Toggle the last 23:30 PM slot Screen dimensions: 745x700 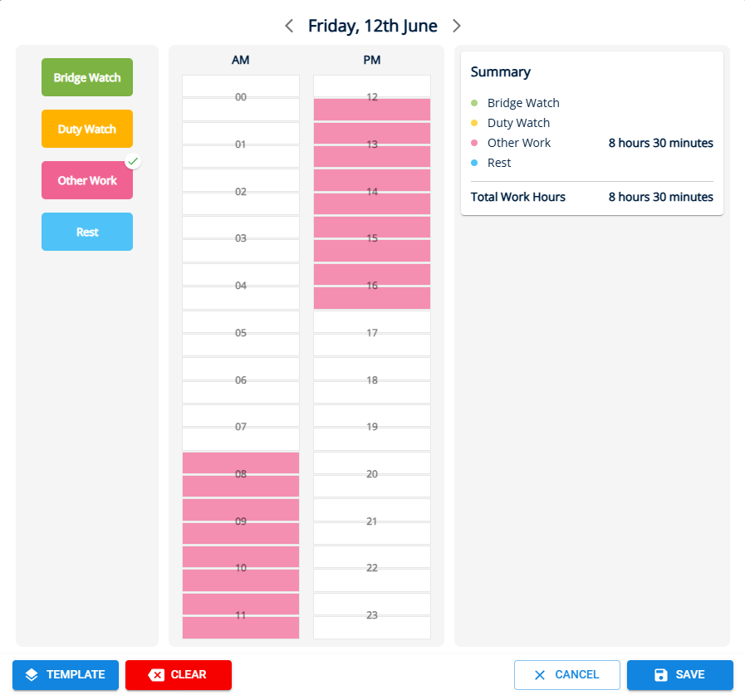[x=372, y=628]
